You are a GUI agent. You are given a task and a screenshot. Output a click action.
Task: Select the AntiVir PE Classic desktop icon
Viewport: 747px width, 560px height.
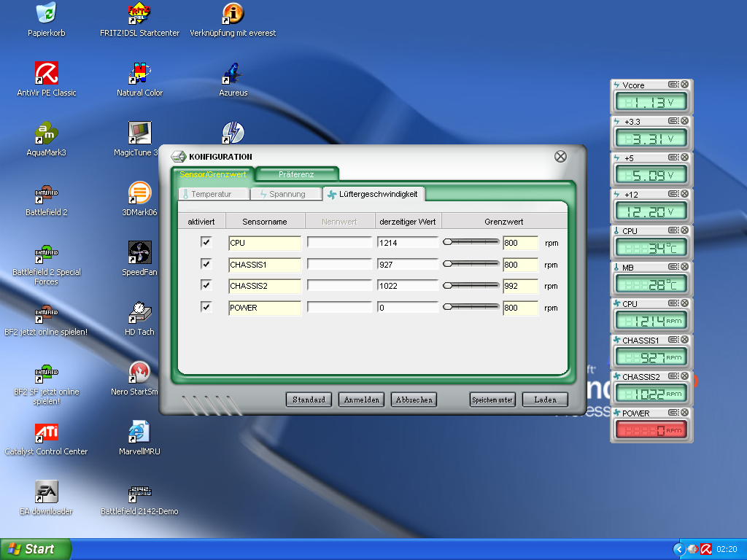coord(46,79)
